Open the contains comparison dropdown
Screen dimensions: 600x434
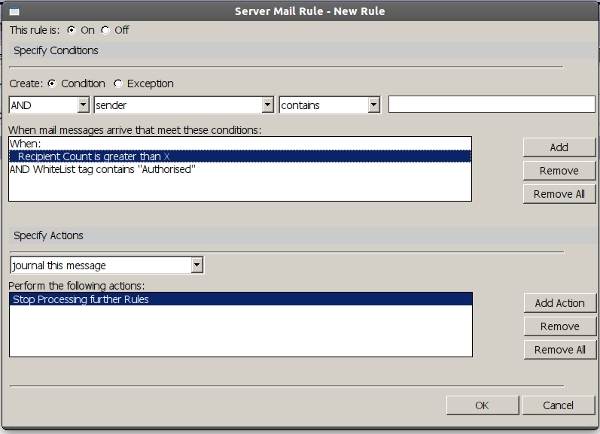pyautogui.click(x=372, y=104)
